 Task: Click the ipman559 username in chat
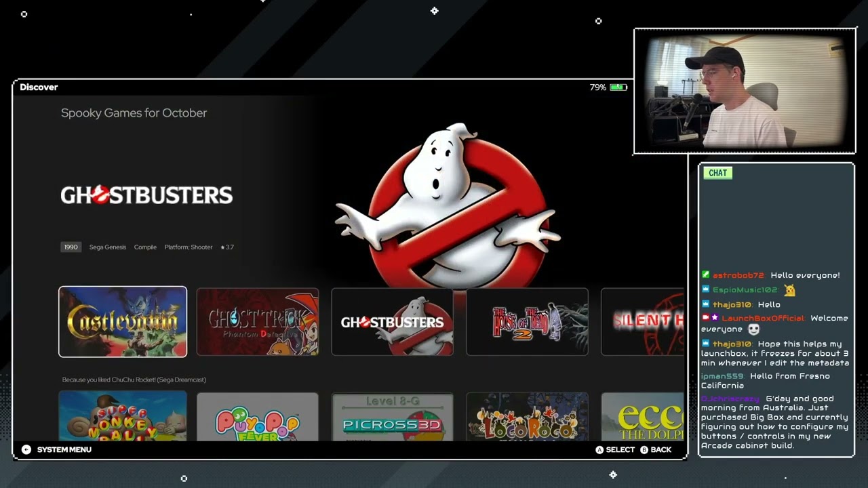click(x=723, y=376)
